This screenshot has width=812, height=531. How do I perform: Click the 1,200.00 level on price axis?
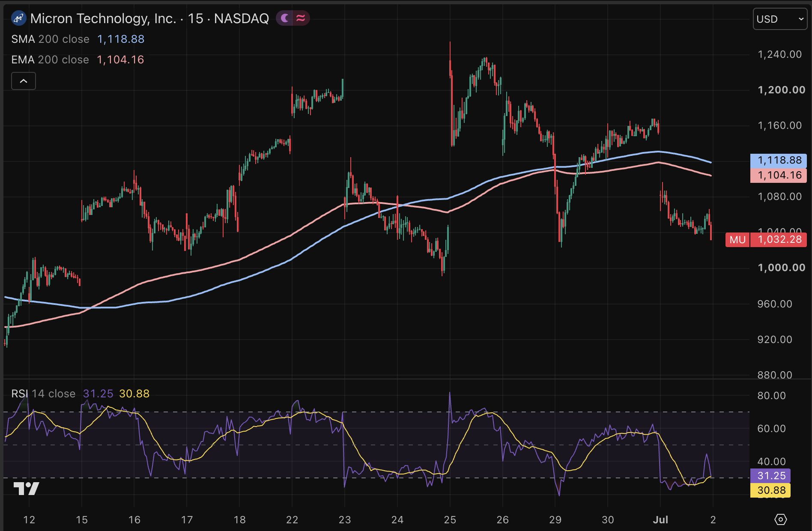[x=781, y=90]
